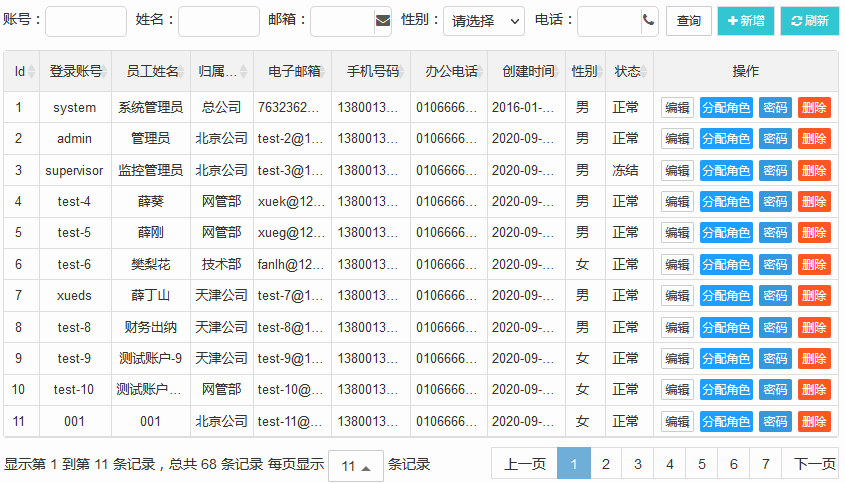Sort by 创建时间 column header
Viewport: 845px width, 483px height.
(527, 71)
